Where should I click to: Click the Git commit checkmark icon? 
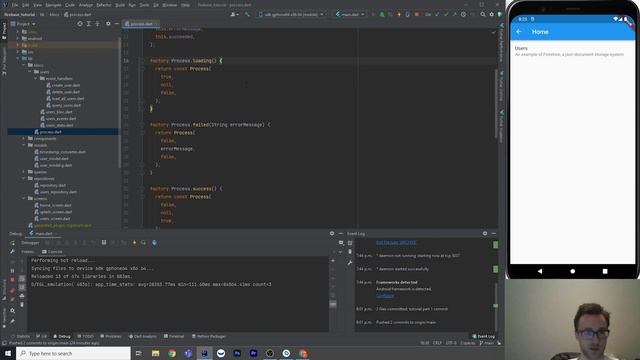pos(446,14)
